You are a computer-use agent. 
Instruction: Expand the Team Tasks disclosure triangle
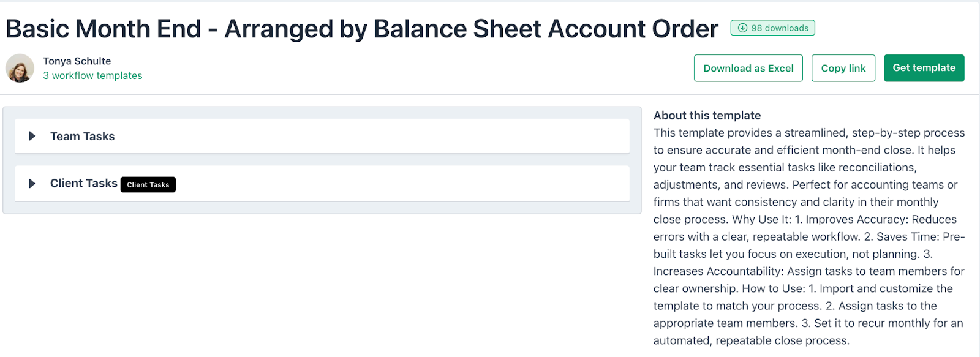pyautogui.click(x=32, y=136)
